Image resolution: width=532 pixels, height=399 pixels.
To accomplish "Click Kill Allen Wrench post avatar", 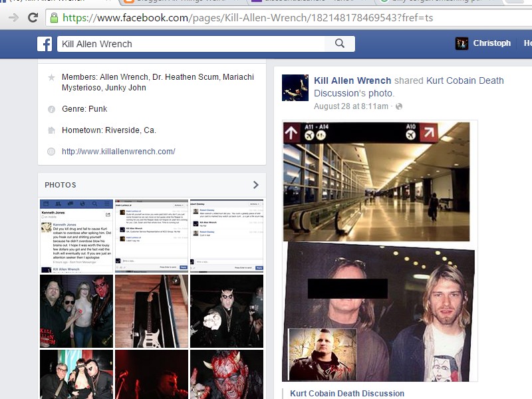I will (295, 88).
